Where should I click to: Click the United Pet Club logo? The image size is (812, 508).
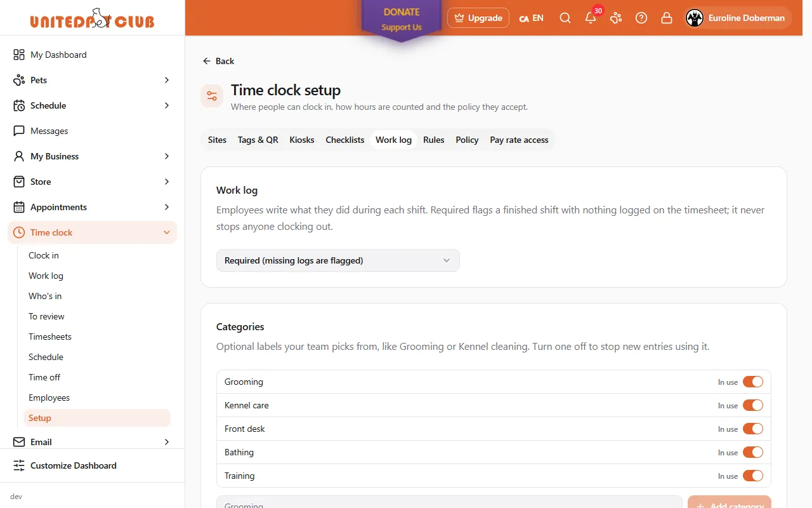pos(92,18)
